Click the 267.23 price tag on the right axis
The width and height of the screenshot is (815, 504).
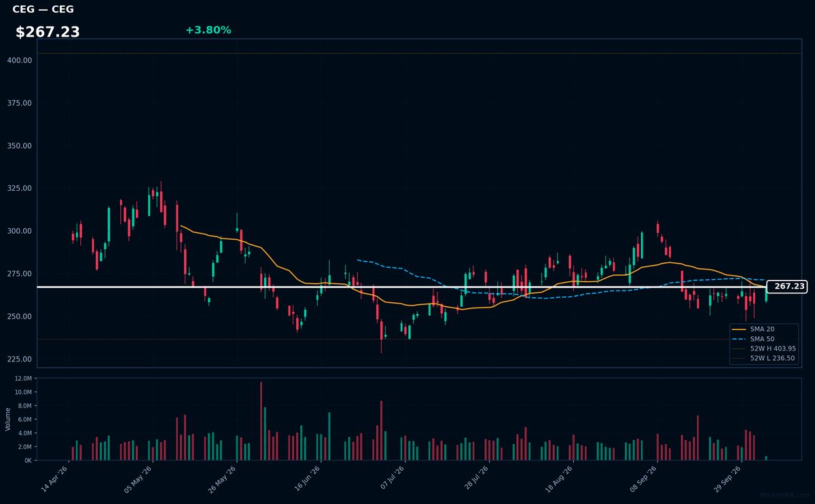coord(786,287)
